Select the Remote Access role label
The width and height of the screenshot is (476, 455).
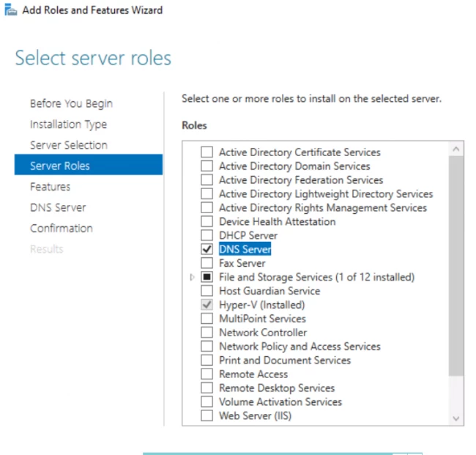click(253, 374)
